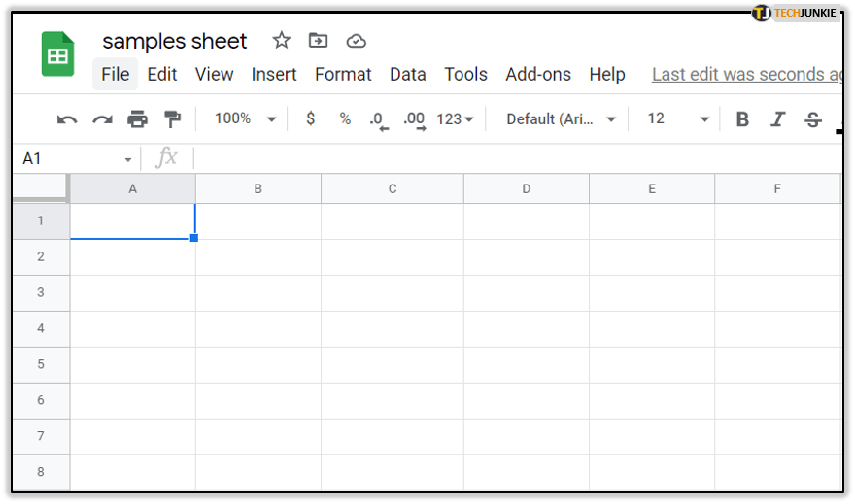
Task: Toggle strikethrough formatting
Action: point(813,119)
